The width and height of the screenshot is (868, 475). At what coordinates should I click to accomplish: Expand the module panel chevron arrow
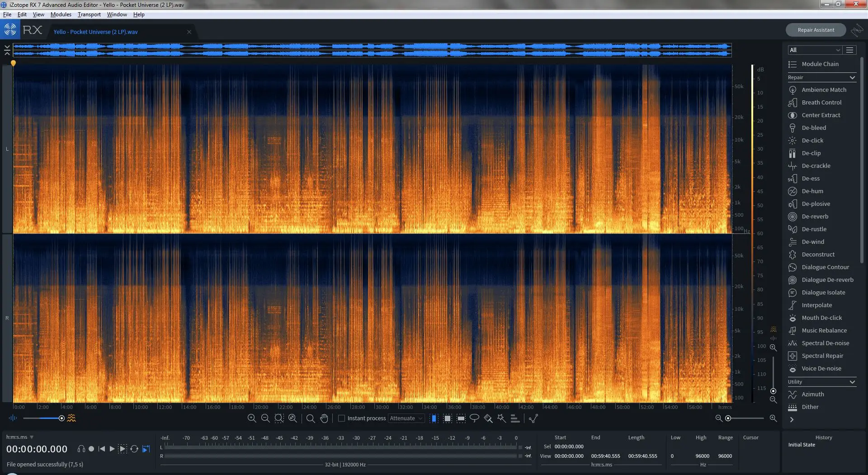pyautogui.click(x=792, y=419)
